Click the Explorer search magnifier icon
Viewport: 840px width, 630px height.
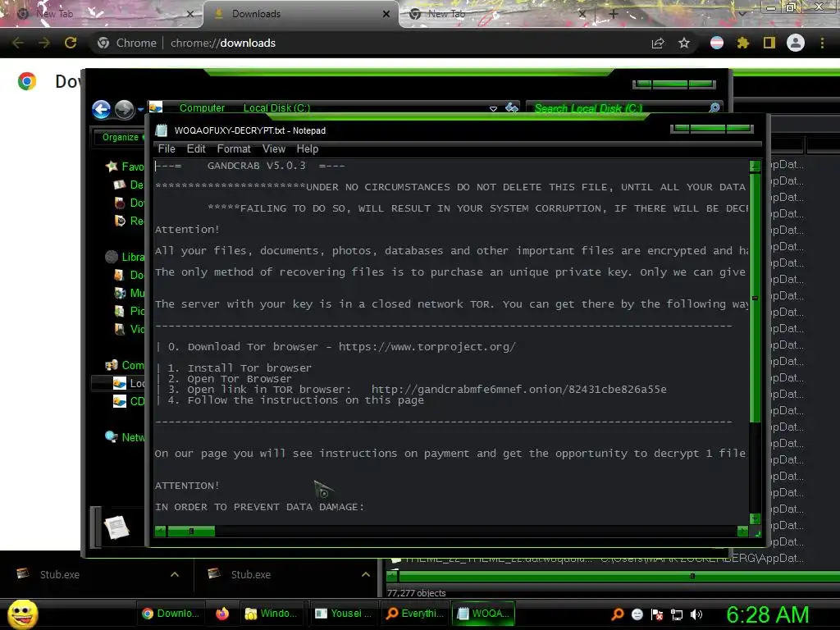[714, 107]
